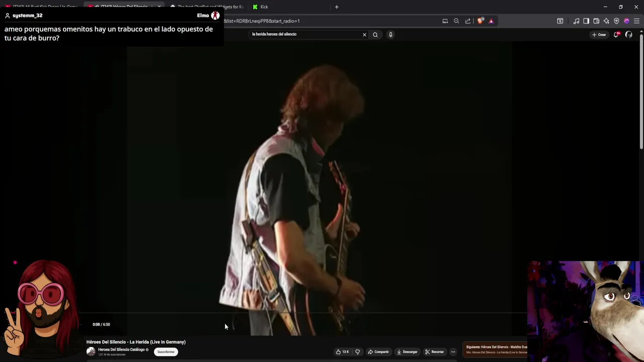Open the YouTube account avatar menu
The image size is (644, 362).
tap(629, 35)
